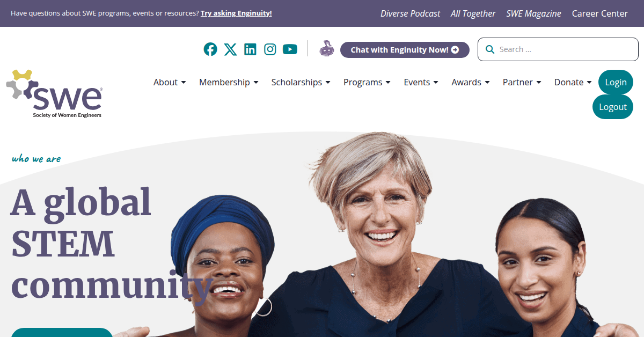Click the magnifying glass search icon
The width and height of the screenshot is (644, 337).
490,49
